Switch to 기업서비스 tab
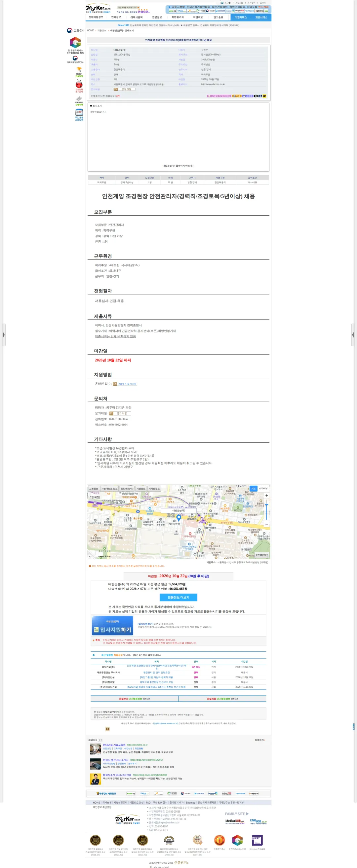 tap(241, 17)
